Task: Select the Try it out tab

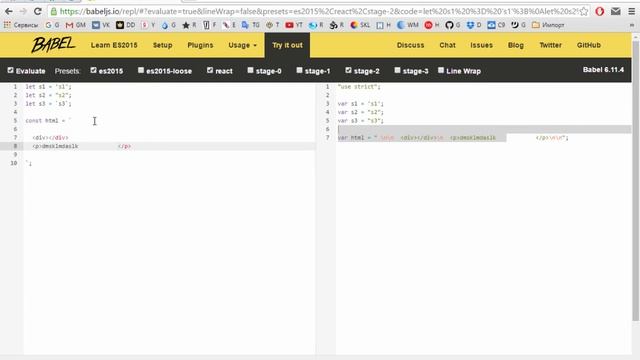Action: [287, 45]
